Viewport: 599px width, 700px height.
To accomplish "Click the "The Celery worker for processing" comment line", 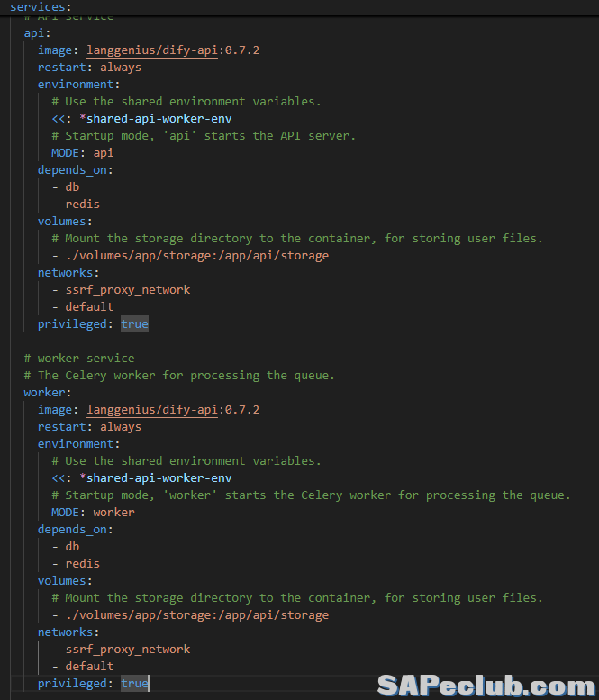I will [178, 376].
